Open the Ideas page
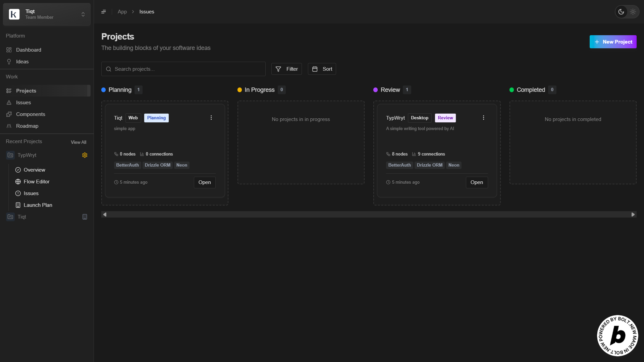 pyautogui.click(x=22, y=62)
